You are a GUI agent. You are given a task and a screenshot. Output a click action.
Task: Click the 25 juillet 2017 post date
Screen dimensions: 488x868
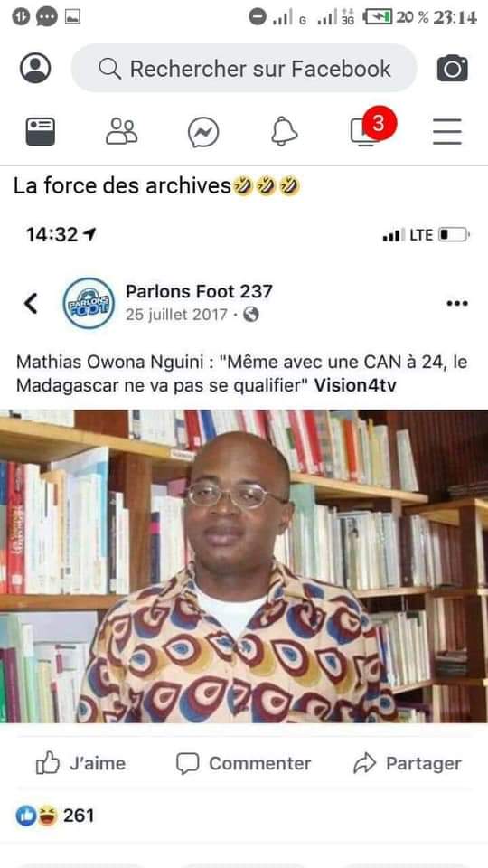click(x=176, y=315)
